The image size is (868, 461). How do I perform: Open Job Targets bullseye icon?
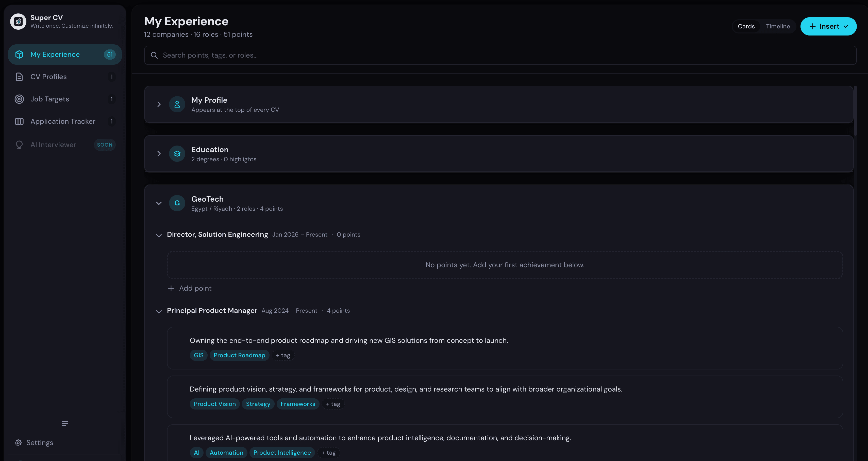click(19, 99)
